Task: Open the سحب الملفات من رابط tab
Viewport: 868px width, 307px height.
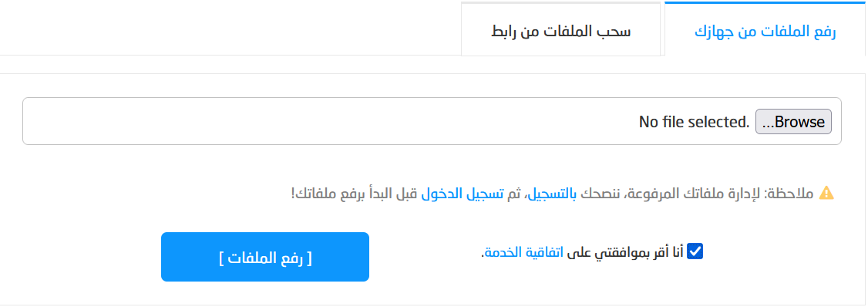Action: tap(560, 30)
